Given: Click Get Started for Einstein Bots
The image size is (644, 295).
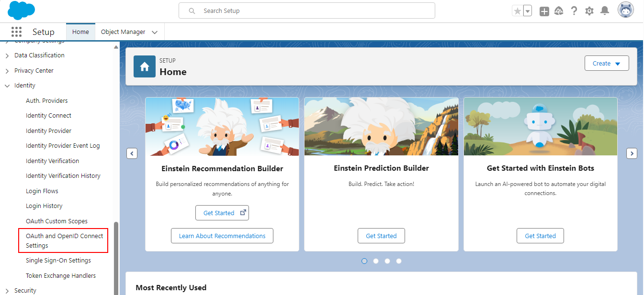Looking at the screenshot, I should 540,236.
